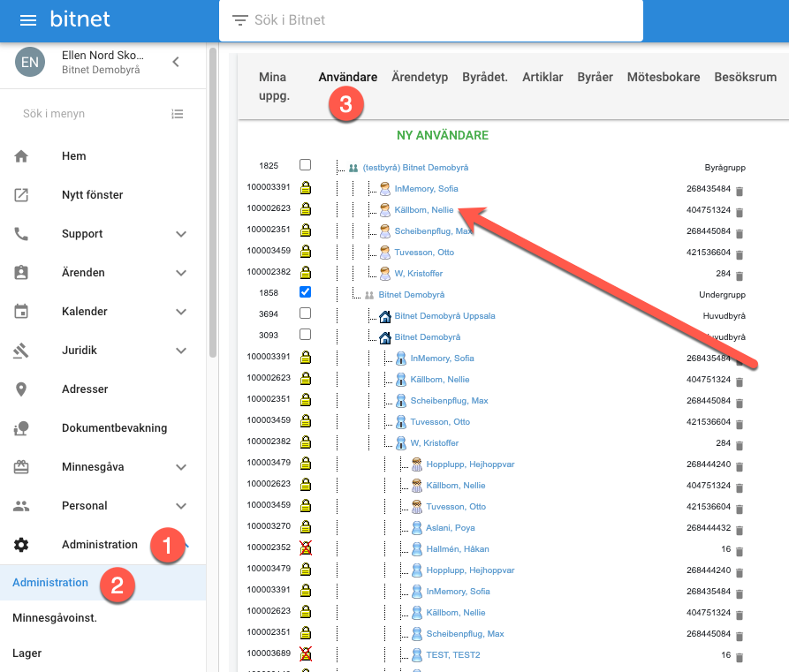
Task: Expand the Ärenden submenu chevron
Action: 181,273
